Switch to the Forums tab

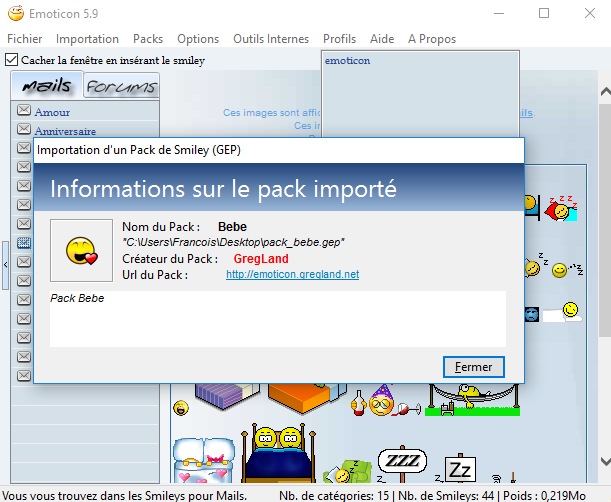pos(122,86)
